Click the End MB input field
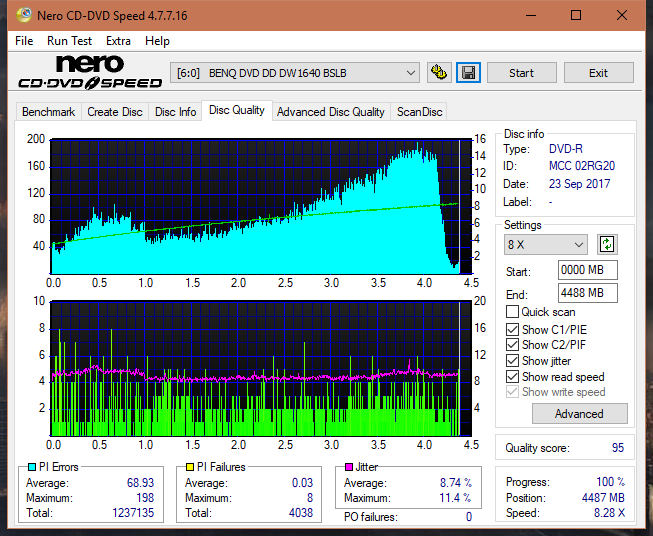Screen dimensions: 653x536 [x=588, y=293]
